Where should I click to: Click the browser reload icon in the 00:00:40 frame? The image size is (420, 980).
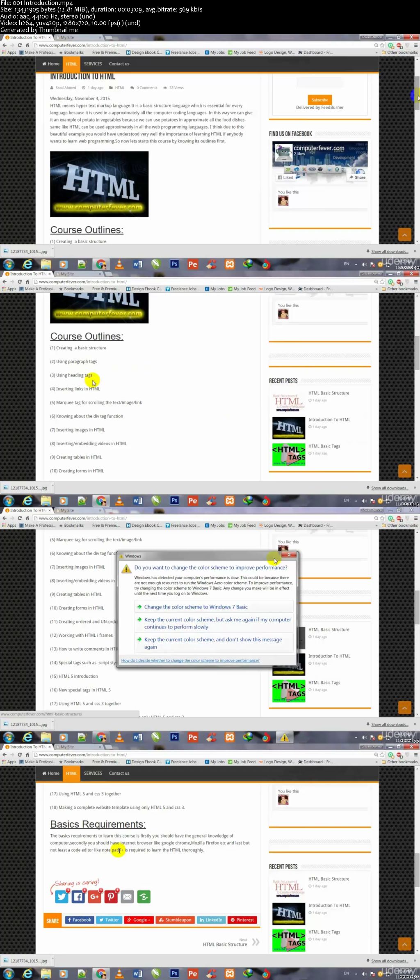click(19, 45)
